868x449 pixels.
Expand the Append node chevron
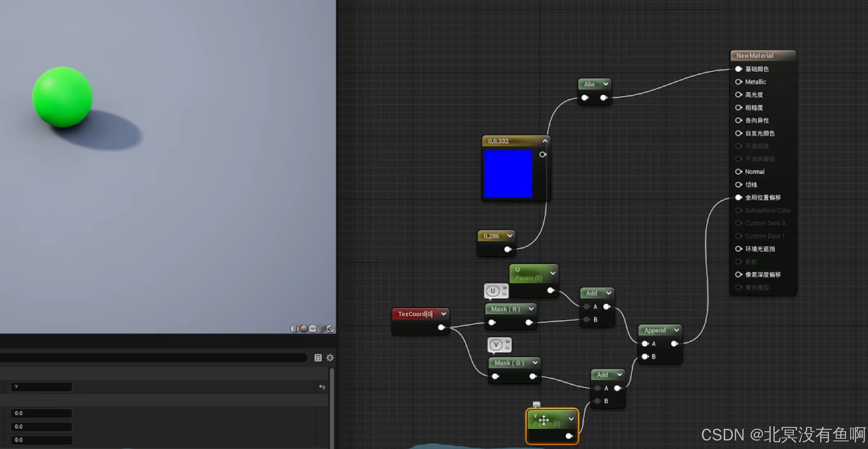(x=676, y=330)
